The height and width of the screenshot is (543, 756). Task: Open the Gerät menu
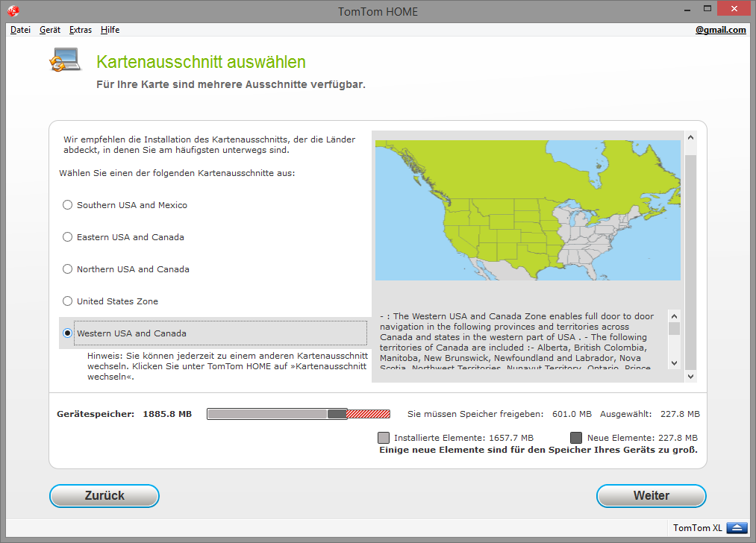point(50,30)
